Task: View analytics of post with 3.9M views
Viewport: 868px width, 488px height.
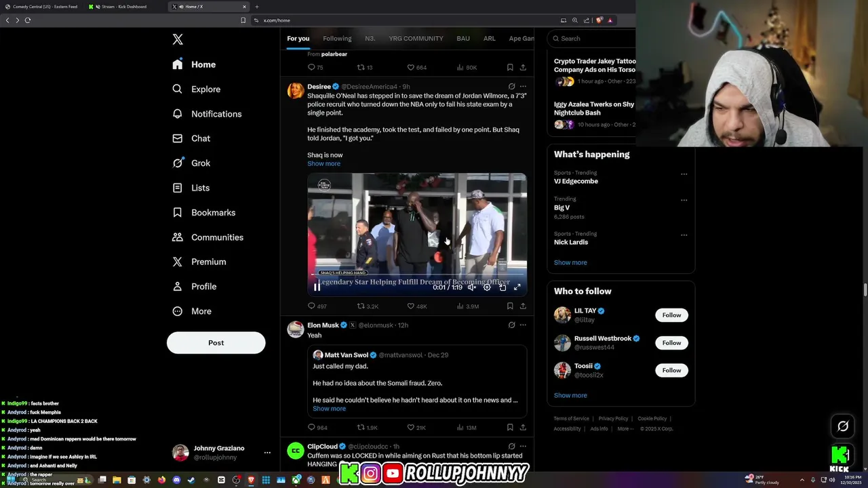Action: 467,306
